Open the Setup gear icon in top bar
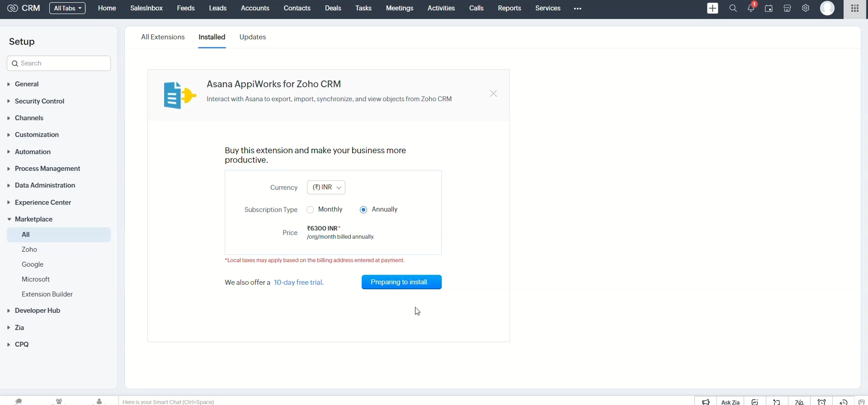Viewport: 868px width, 405px height. (806, 8)
